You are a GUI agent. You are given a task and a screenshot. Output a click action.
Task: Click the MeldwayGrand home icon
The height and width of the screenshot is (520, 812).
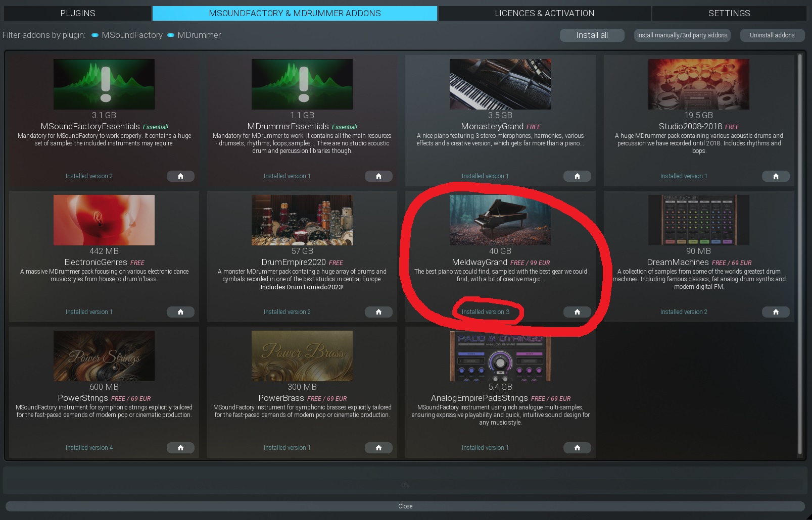click(x=577, y=312)
